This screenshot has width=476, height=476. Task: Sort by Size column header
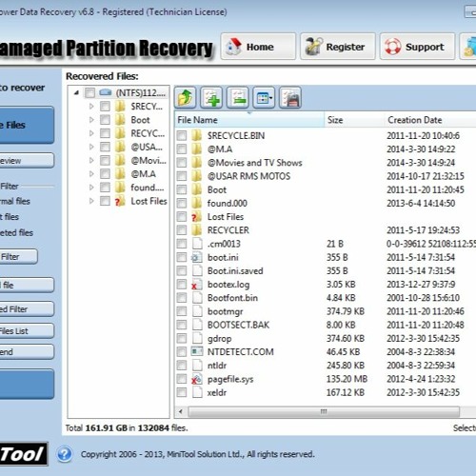[x=354, y=120]
